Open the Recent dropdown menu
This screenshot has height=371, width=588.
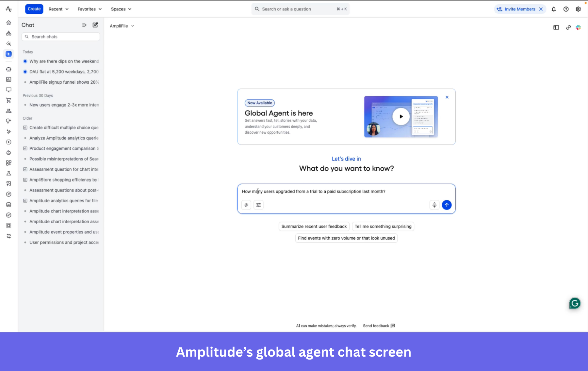[x=58, y=9]
